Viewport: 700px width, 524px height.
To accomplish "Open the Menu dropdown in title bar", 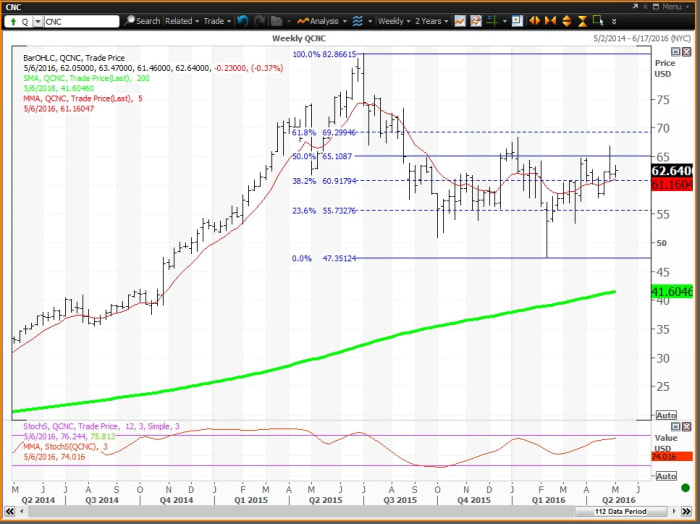I will pyautogui.click(x=675, y=7).
